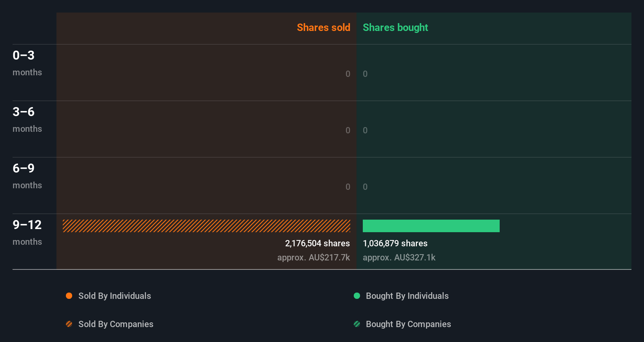
Task: Click the 1,036,879 shares bought figure
Action: pyautogui.click(x=395, y=243)
